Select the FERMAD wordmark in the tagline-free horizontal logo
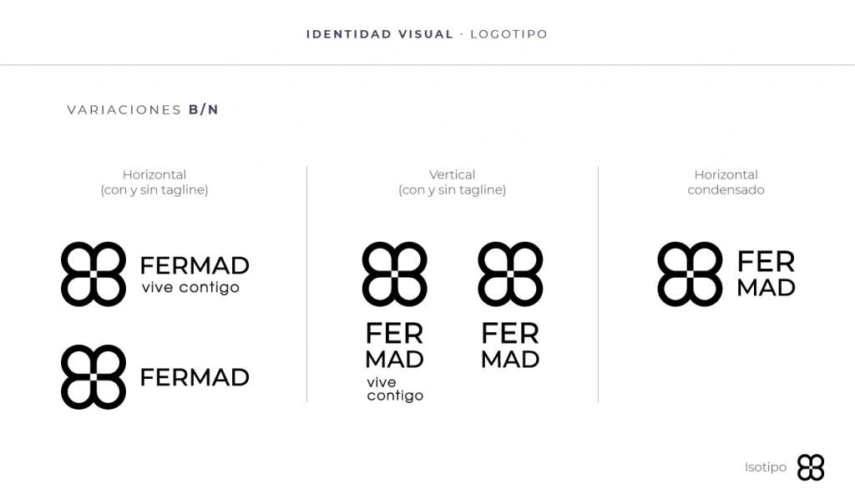This screenshot has width=855, height=504. 195,377
